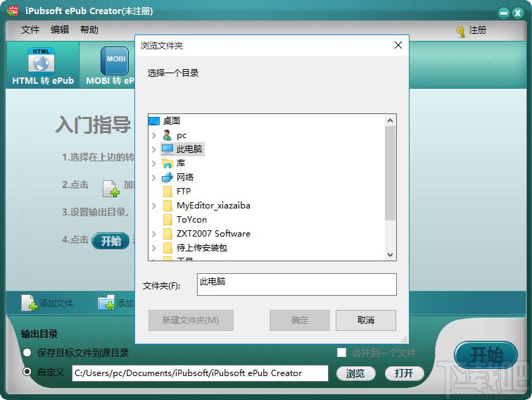Select the 库 label in the tree

point(180,163)
